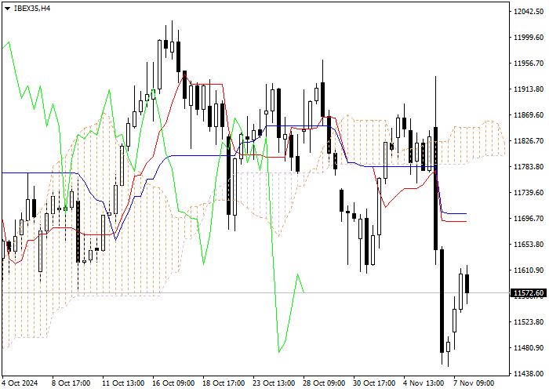Expand the triangle menu beside IBEX35,H4

coord(7,9)
